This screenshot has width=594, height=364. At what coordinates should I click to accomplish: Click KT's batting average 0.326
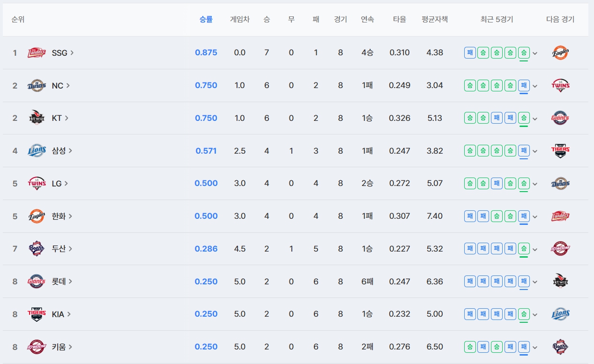point(400,118)
